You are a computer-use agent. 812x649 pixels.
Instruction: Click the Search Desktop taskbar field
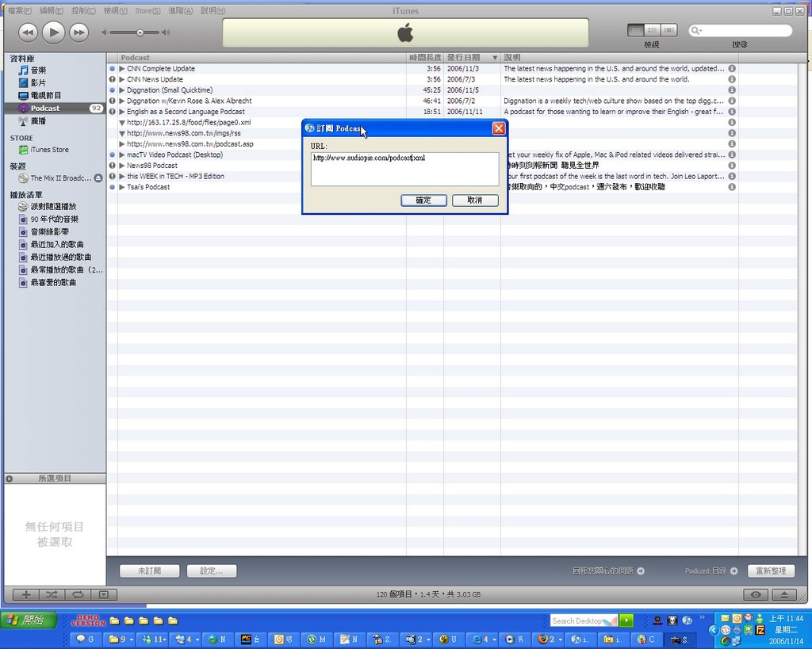coord(584,620)
